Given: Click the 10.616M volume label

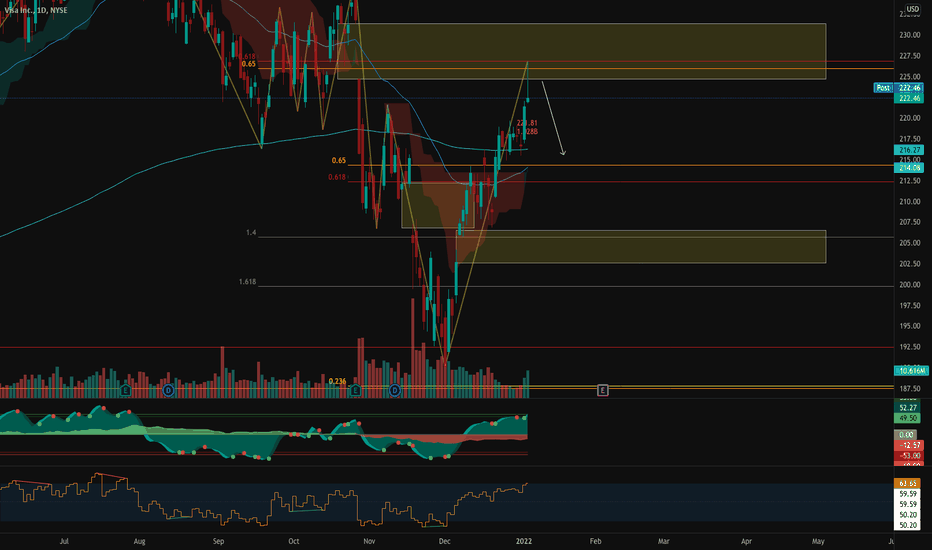Looking at the screenshot, I should pyautogui.click(x=911, y=370).
